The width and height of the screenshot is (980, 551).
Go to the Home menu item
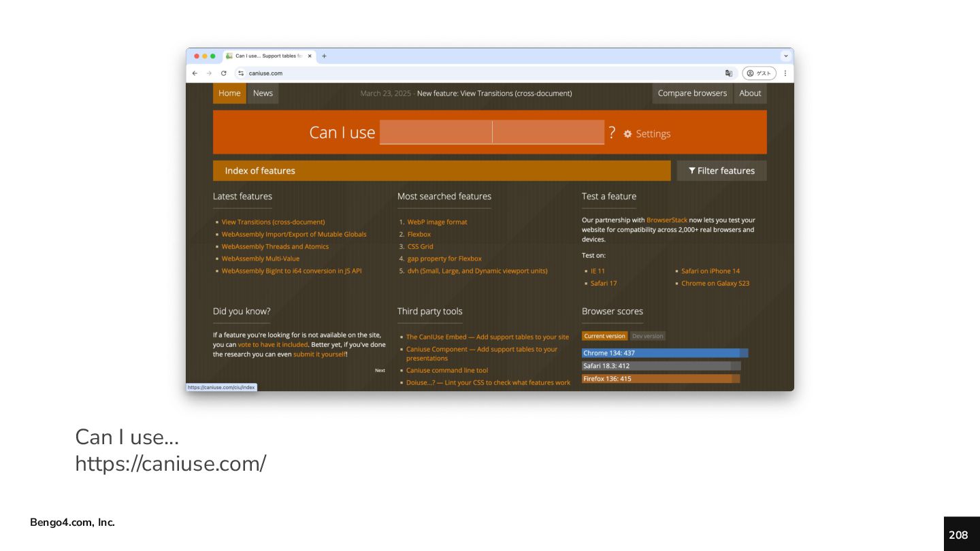point(229,93)
